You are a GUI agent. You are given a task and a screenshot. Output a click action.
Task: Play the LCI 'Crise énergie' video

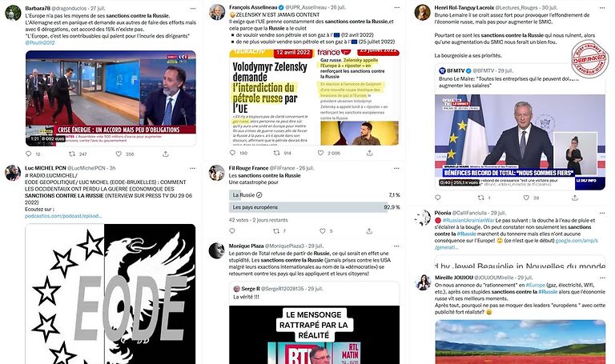tap(111, 98)
